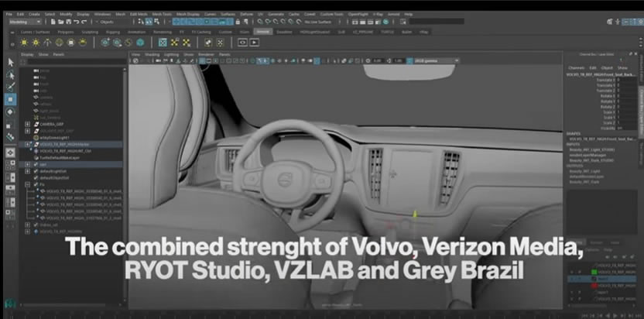The image size is (644, 319).
Task: Expand the VOLVO_TX_REF_HIGH Master node
Action: [x=27, y=144]
